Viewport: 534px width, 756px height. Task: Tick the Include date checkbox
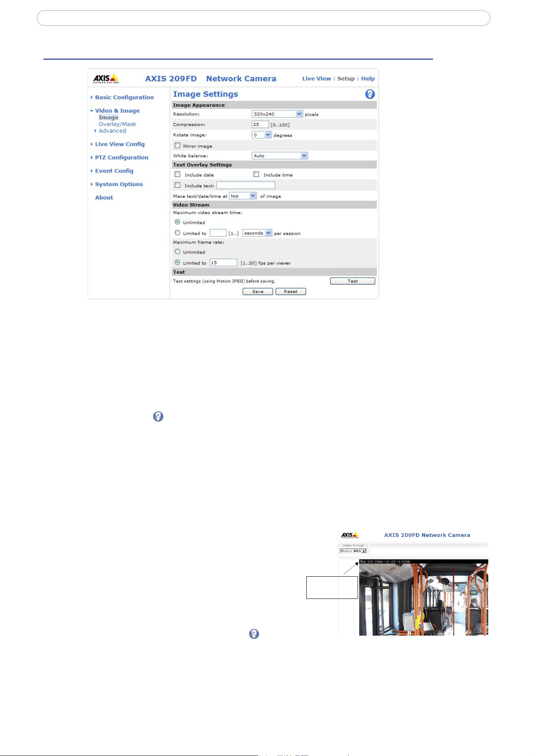(177, 174)
